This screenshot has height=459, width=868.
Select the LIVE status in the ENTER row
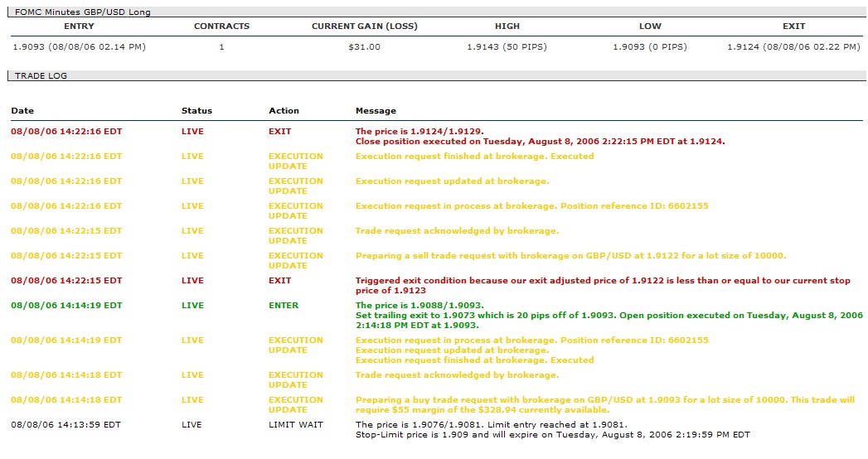point(192,305)
